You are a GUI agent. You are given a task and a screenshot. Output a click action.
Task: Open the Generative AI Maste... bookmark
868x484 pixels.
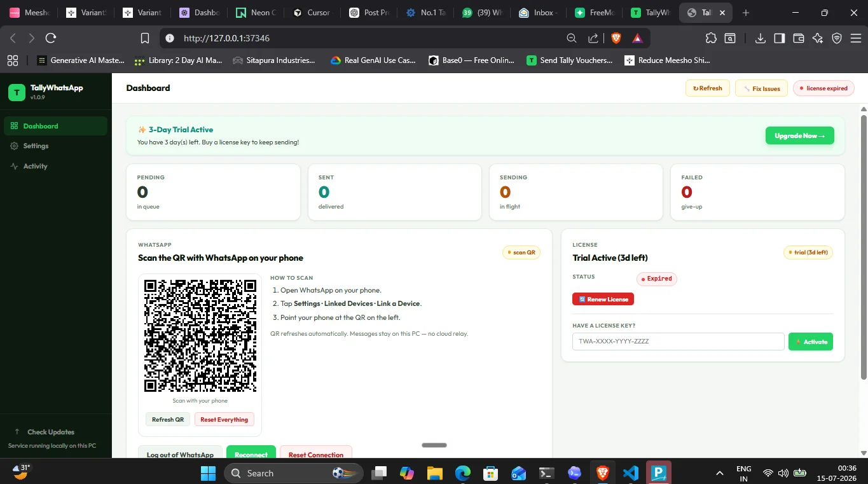[81, 60]
